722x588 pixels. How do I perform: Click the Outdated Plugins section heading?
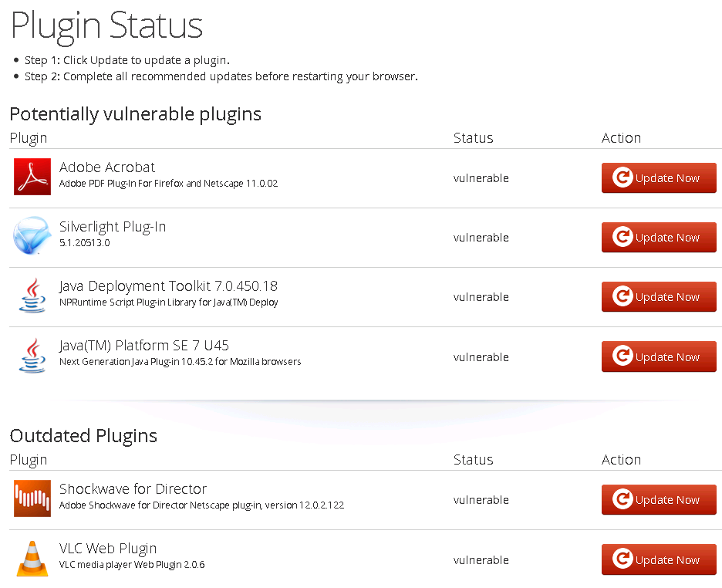(83, 436)
